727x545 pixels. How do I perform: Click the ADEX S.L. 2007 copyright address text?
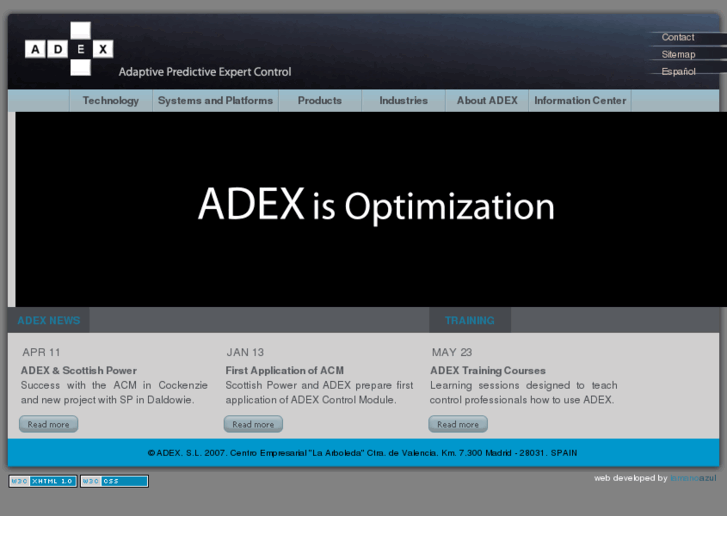point(363,453)
